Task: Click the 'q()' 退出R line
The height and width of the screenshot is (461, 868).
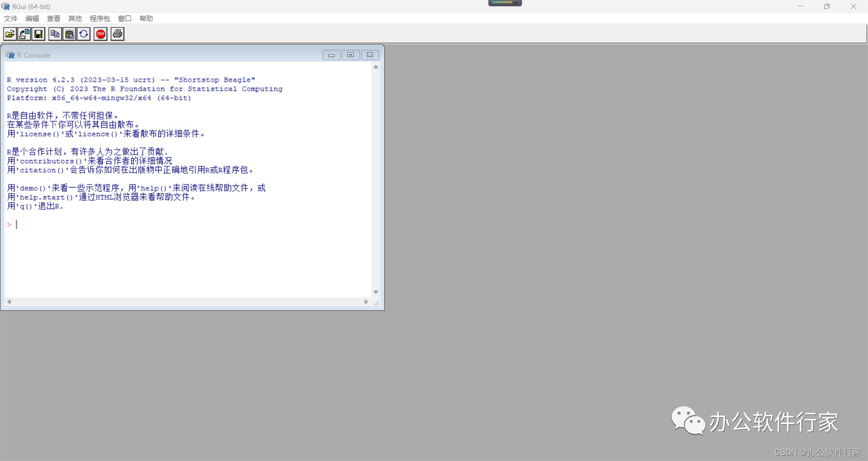Action: 35,206
